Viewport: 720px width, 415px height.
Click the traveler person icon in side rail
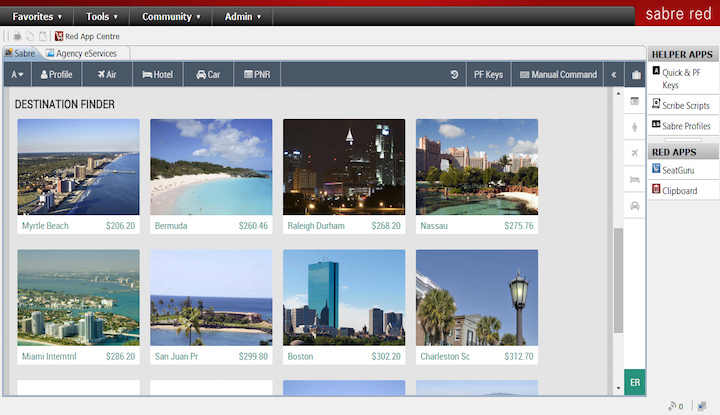click(635, 127)
